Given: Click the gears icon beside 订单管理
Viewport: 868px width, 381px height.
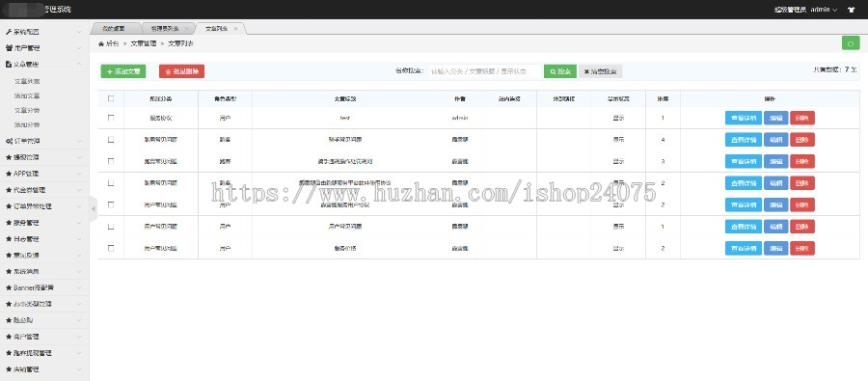Looking at the screenshot, I should tap(9, 141).
